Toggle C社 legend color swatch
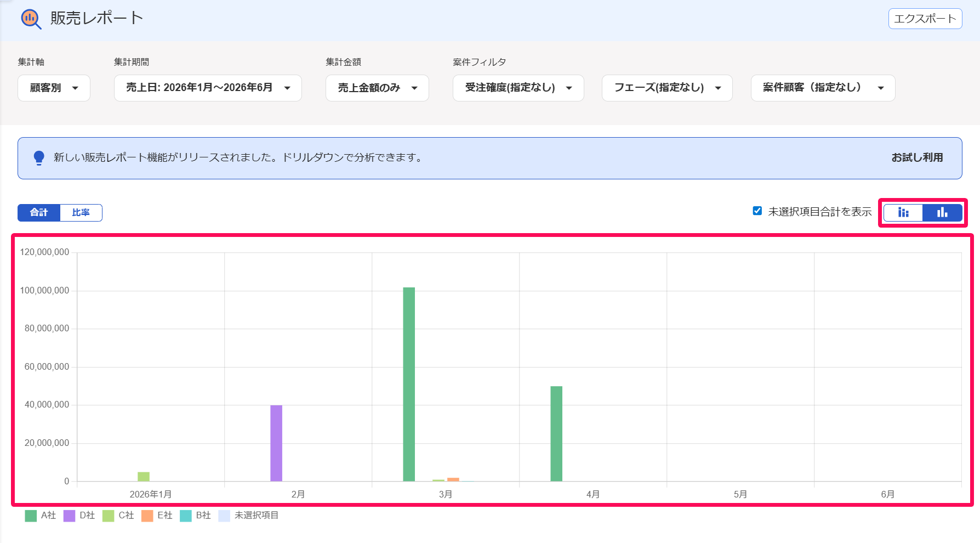Viewport: 980px width, 543px height. pos(108,516)
